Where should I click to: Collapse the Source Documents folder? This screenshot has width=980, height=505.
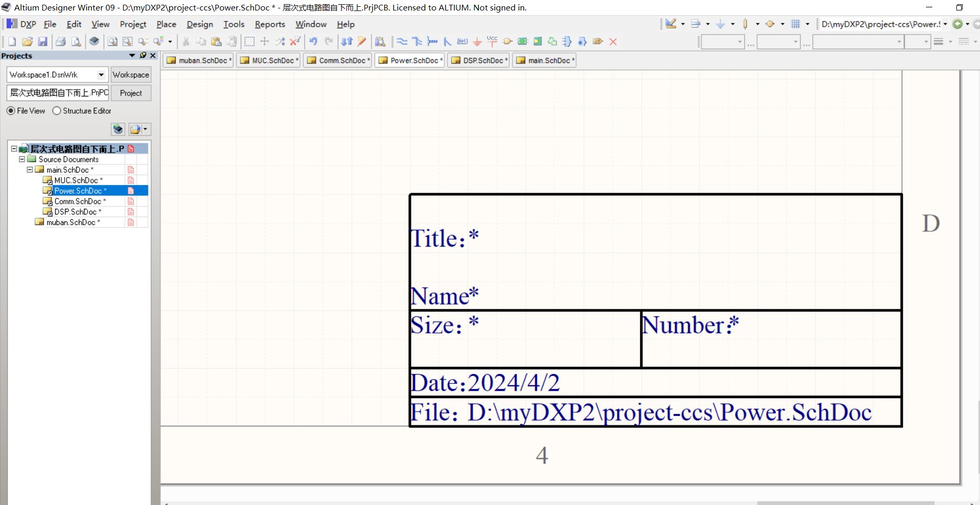22,159
